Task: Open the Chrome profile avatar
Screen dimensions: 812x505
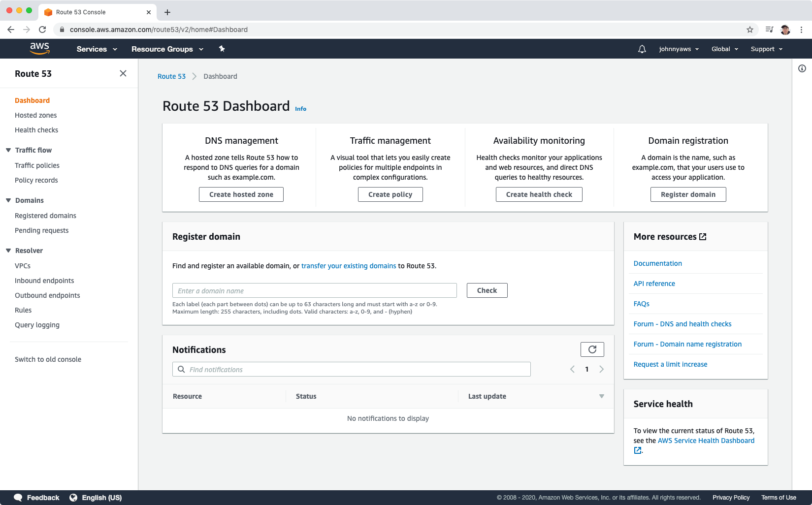Action: tap(785, 30)
